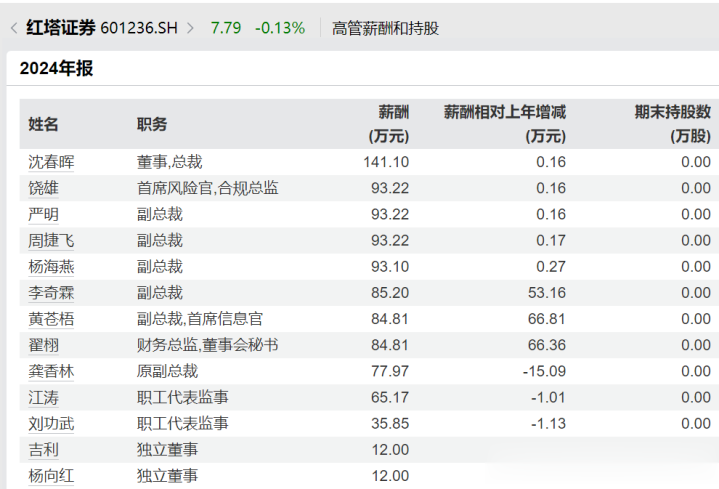The height and width of the screenshot is (489, 719).
Task: Click the 66.36 salary change value
Action: [547, 345]
